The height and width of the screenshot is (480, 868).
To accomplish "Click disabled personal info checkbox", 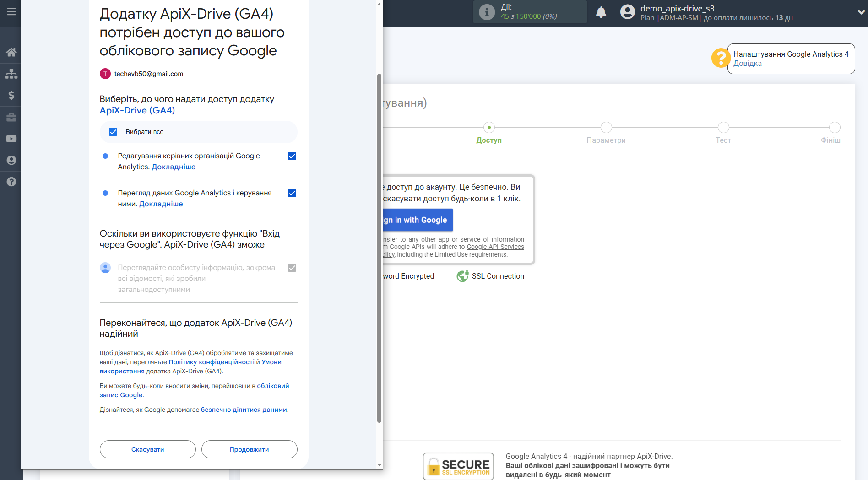I will [x=292, y=268].
